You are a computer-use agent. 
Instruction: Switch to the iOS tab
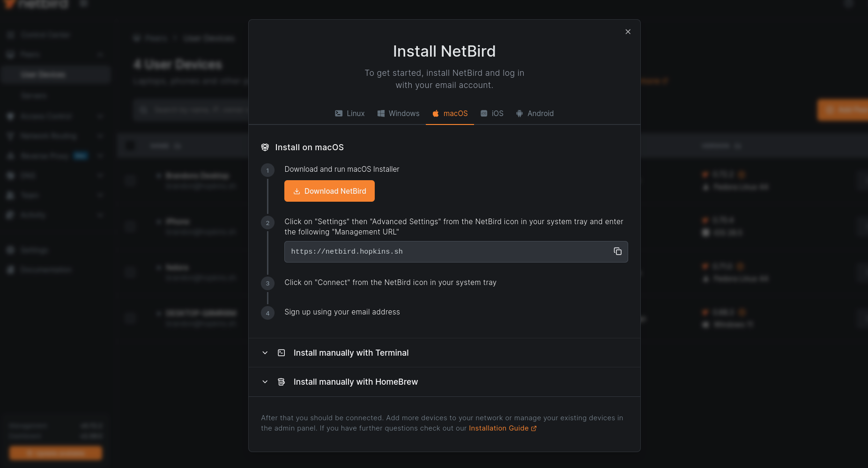492,113
